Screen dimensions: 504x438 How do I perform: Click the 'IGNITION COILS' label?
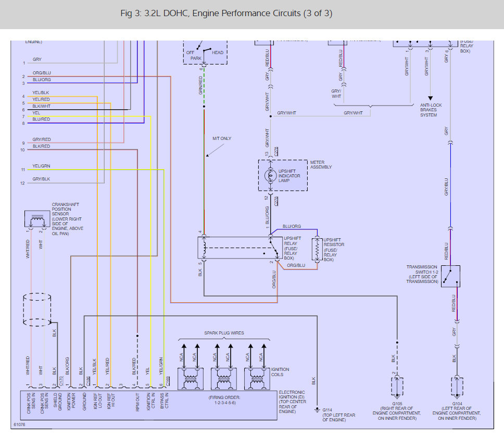(x=280, y=372)
